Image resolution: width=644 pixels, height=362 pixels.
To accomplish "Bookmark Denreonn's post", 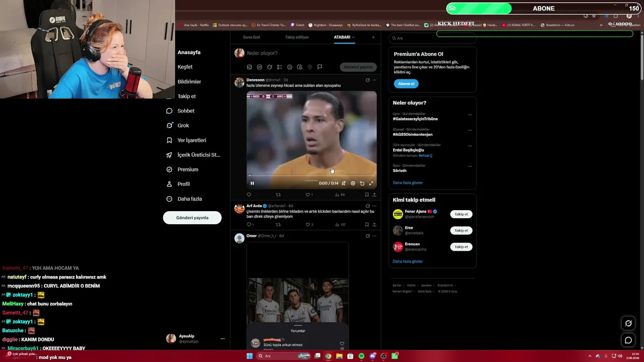I will 367,195.
